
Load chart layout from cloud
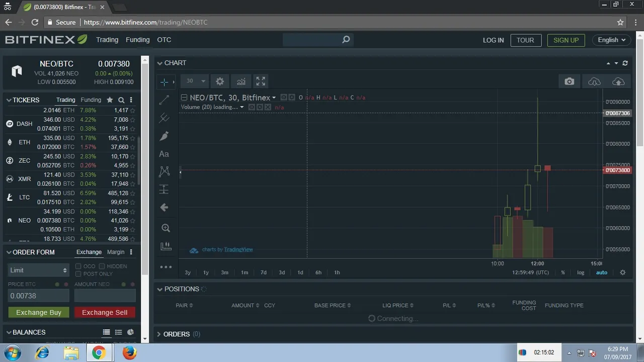click(x=594, y=81)
